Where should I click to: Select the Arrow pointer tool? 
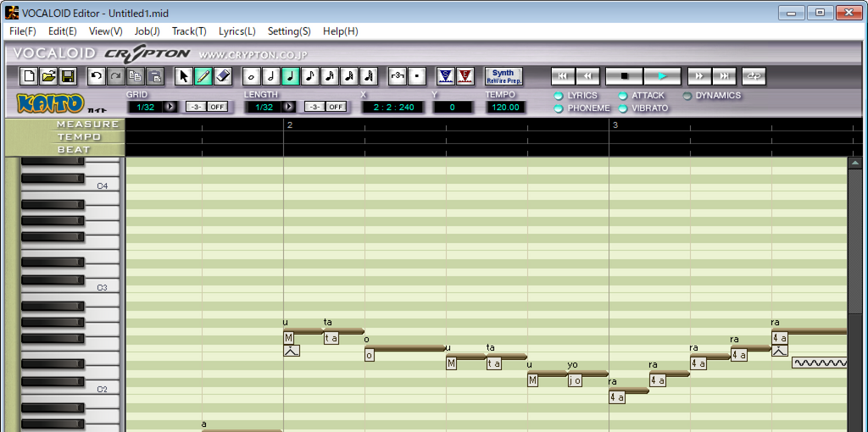click(184, 75)
